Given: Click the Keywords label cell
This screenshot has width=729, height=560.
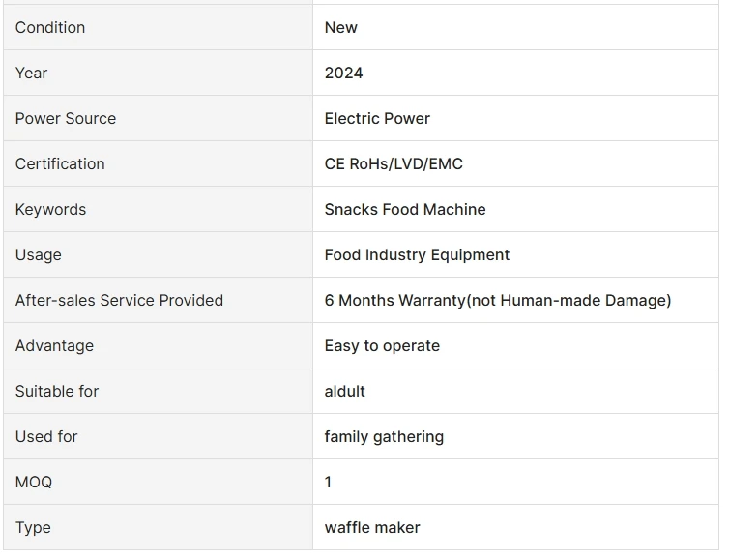Looking at the screenshot, I should [x=50, y=209].
